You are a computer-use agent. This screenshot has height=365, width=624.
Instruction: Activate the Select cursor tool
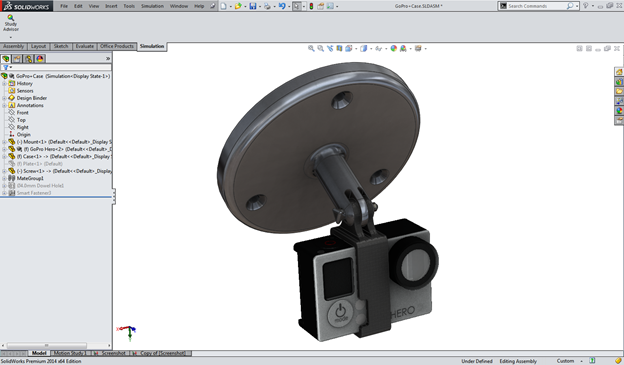(297, 6)
